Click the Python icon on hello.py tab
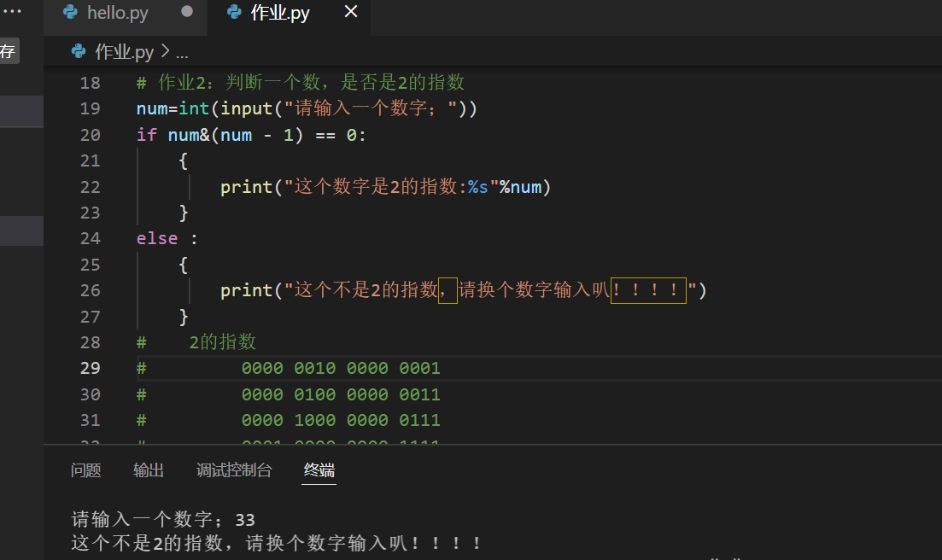Image resolution: width=942 pixels, height=560 pixels. (70, 12)
